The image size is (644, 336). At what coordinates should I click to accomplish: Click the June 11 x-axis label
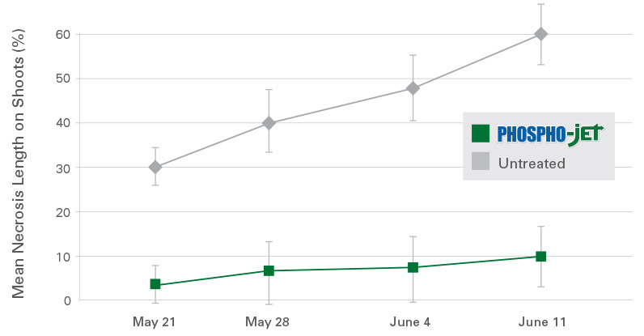542,321
